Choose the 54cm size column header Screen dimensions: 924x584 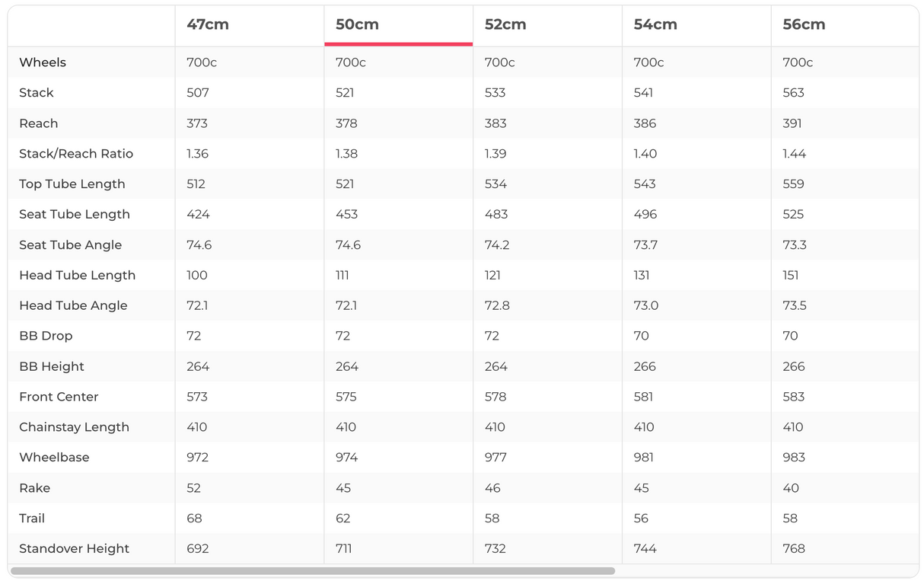pos(655,24)
